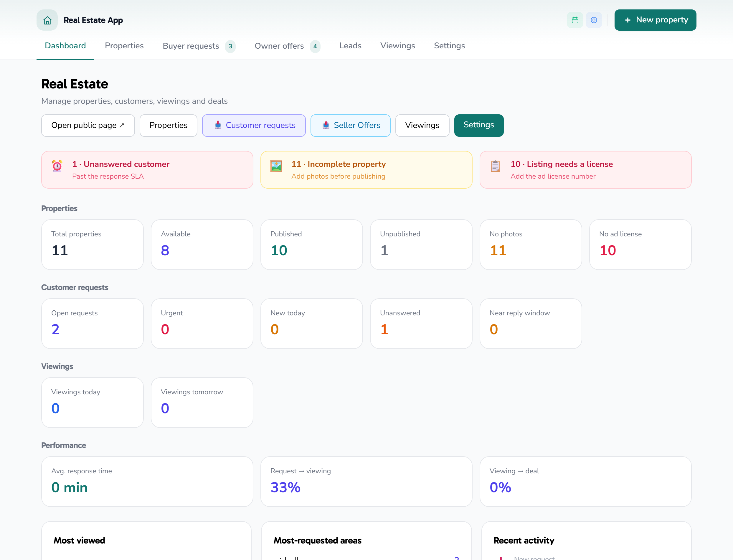Click the Most viewed panel heading
The width and height of the screenshot is (733, 560).
tap(79, 540)
